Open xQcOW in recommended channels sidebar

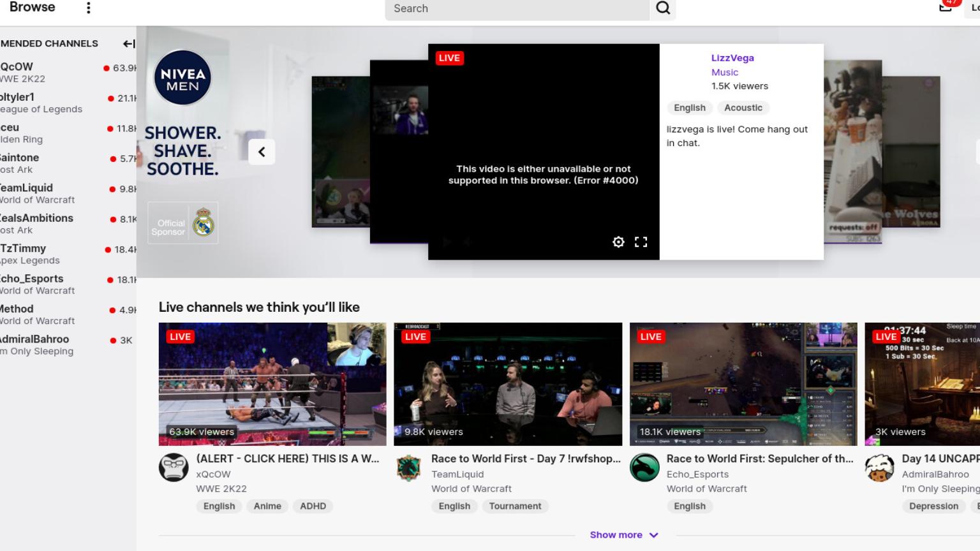68,73
